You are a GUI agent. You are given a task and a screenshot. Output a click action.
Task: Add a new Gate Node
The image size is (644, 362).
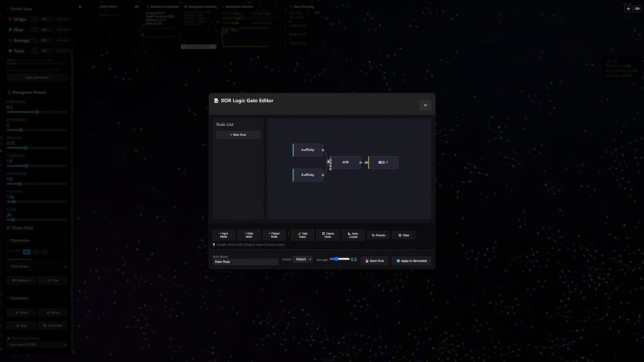pos(249,235)
